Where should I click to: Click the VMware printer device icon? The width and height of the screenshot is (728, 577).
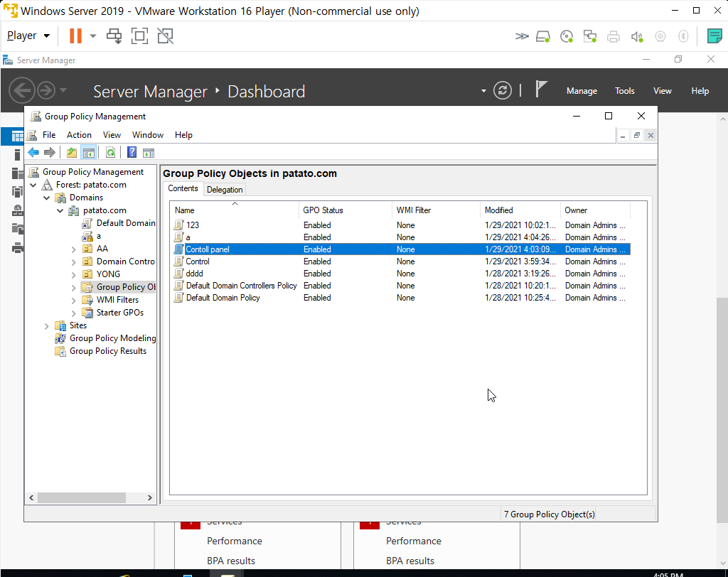pos(614,36)
